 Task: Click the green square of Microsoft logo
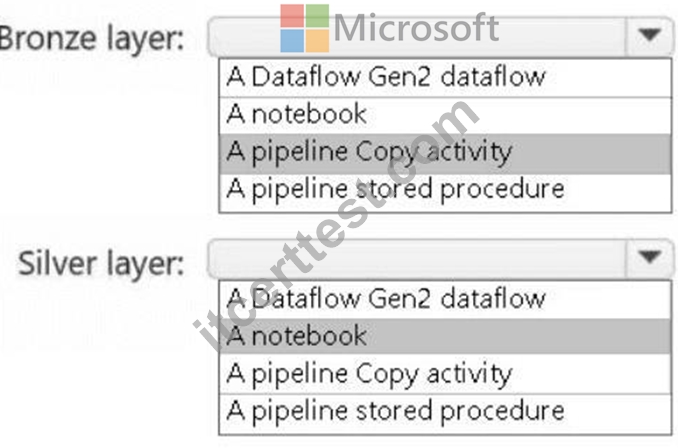[x=317, y=16]
